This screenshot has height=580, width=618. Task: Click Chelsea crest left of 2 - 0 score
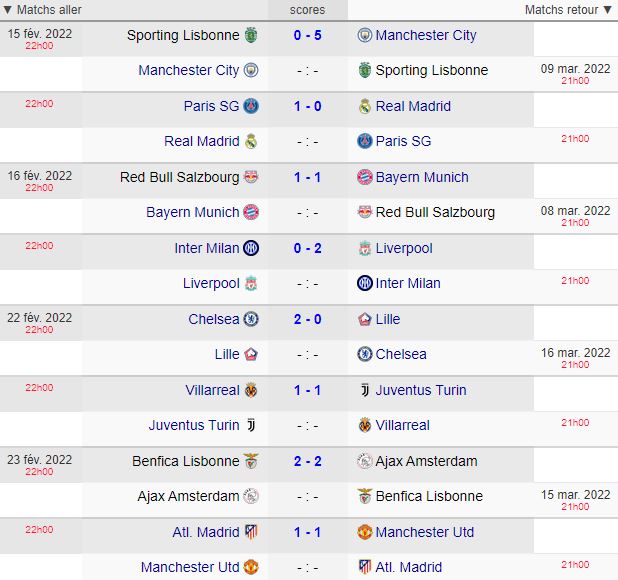(x=251, y=319)
